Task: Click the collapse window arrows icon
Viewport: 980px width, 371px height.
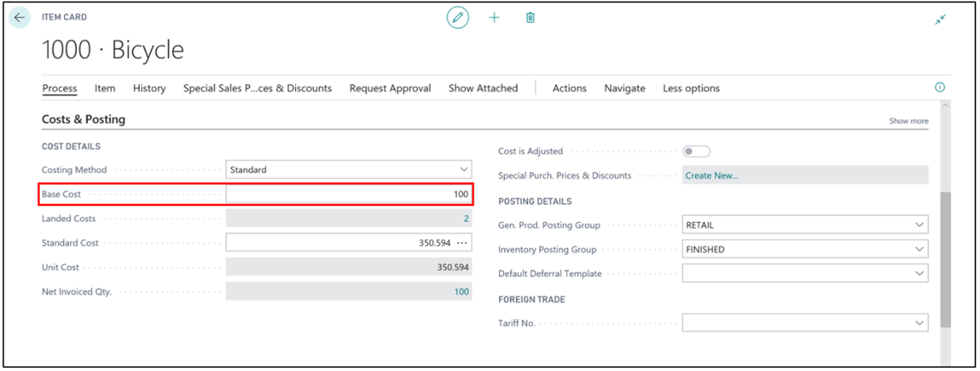Action: [x=940, y=20]
